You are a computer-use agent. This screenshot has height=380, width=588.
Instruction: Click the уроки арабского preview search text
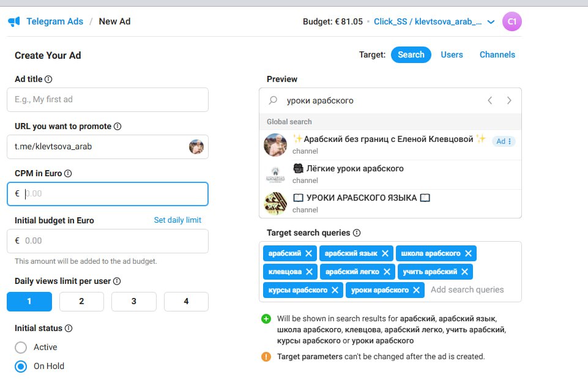320,100
